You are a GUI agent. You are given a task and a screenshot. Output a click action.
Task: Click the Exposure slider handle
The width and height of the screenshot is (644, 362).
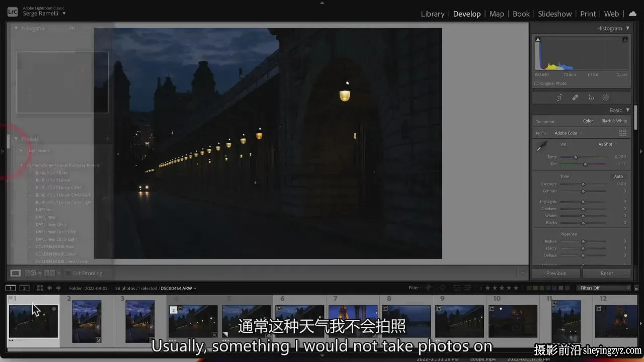click(x=583, y=184)
